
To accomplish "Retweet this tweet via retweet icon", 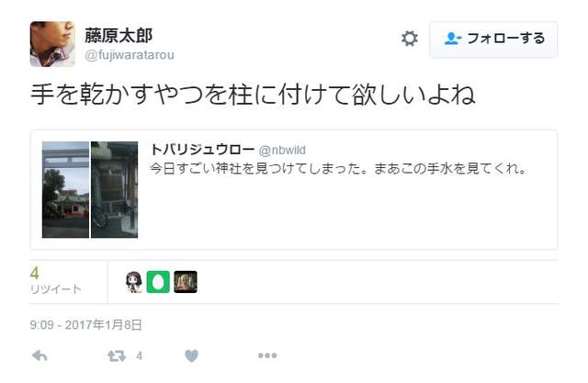I will tap(117, 355).
